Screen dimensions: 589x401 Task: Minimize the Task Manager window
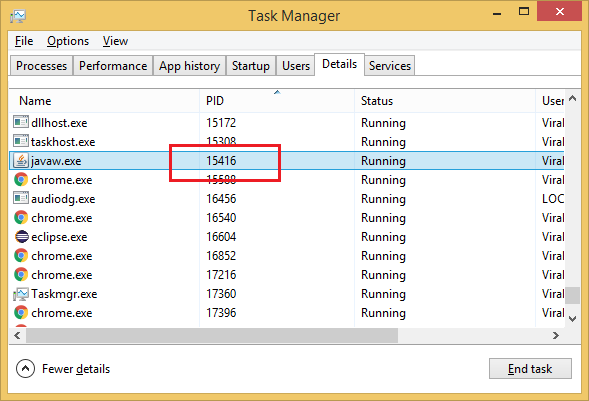point(497,13)
